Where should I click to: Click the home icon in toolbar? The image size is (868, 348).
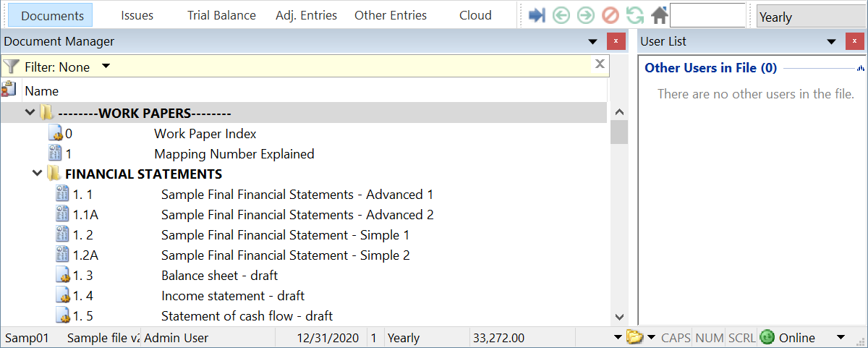tap(659, 15)
